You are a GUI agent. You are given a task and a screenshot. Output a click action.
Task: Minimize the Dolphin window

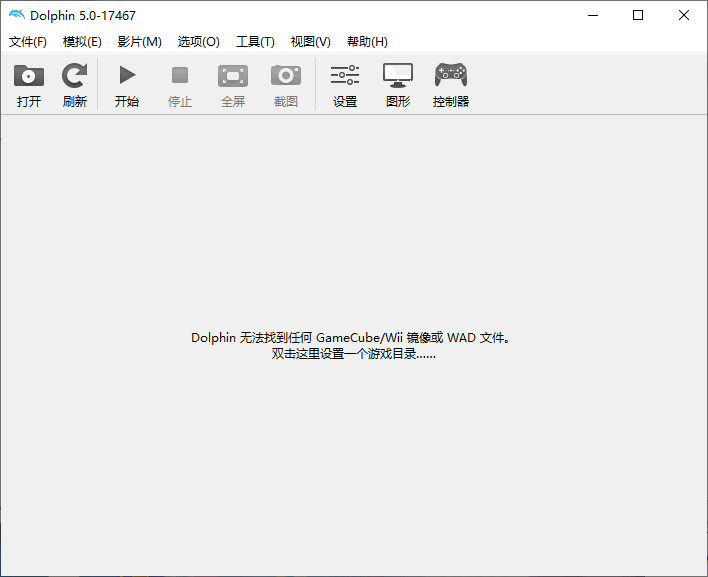592,15
